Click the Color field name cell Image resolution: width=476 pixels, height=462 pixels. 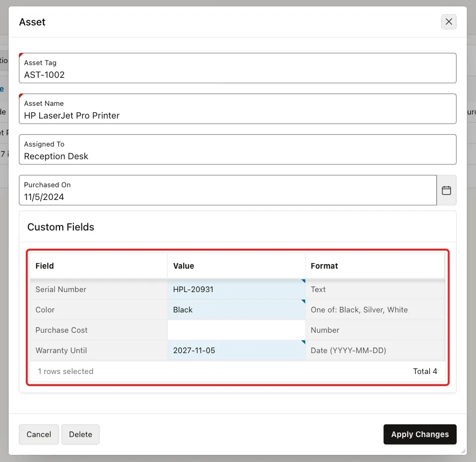click(99, 310)
